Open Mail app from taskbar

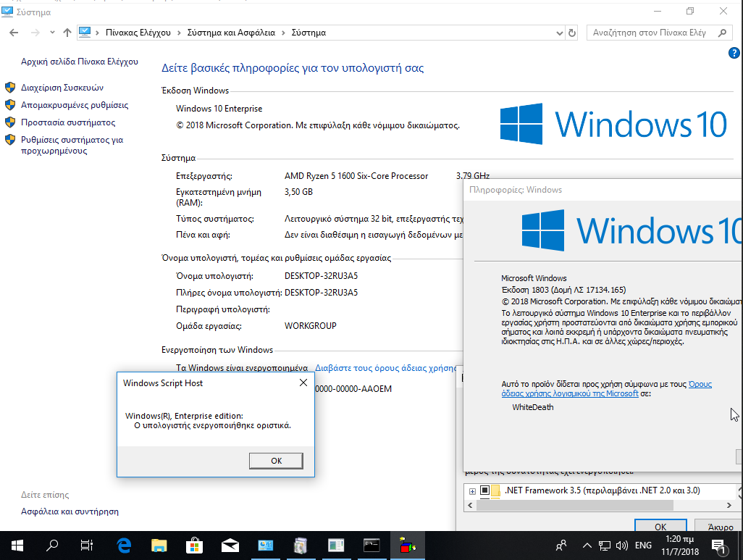tap(230, 546)
